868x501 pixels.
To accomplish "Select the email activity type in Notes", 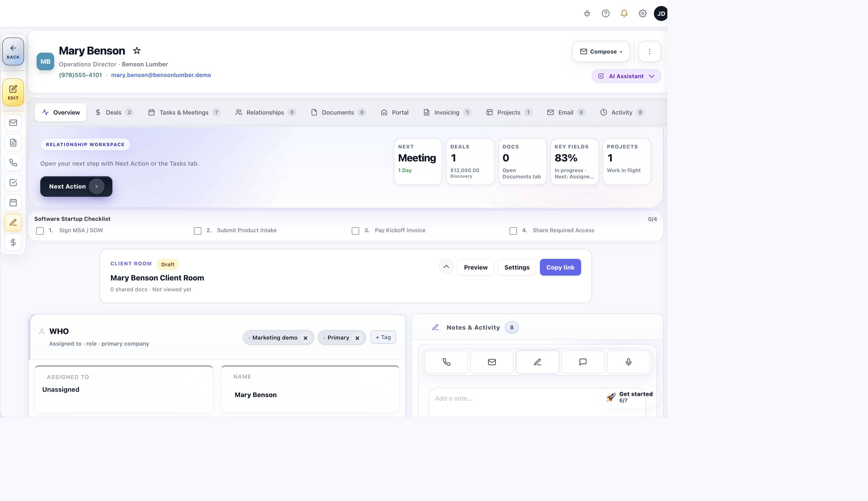I will point(491,362).
